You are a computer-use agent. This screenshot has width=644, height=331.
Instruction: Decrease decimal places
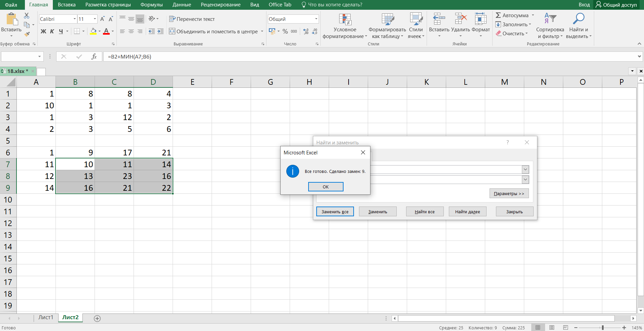315,31
